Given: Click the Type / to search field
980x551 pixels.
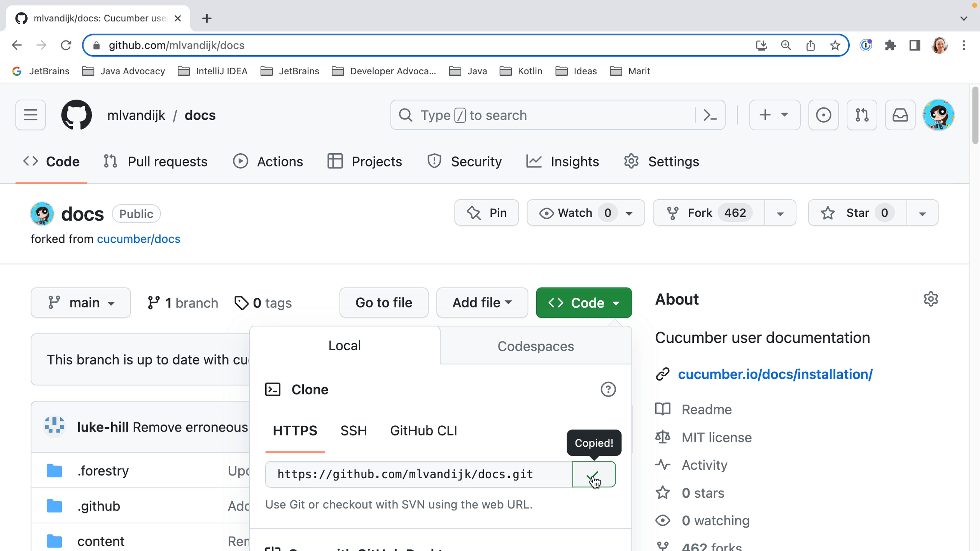Looking at the screenshot, I should 544,115.
